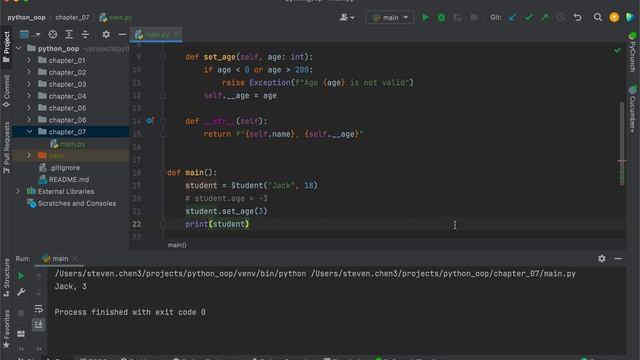Toggle scroll to end in Run console

click(38, 325)
